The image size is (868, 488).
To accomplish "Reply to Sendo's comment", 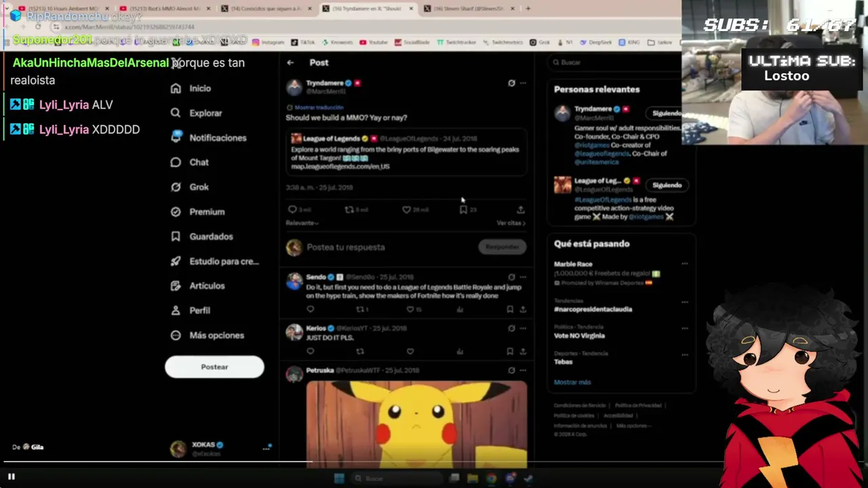I will coord(311,310).
